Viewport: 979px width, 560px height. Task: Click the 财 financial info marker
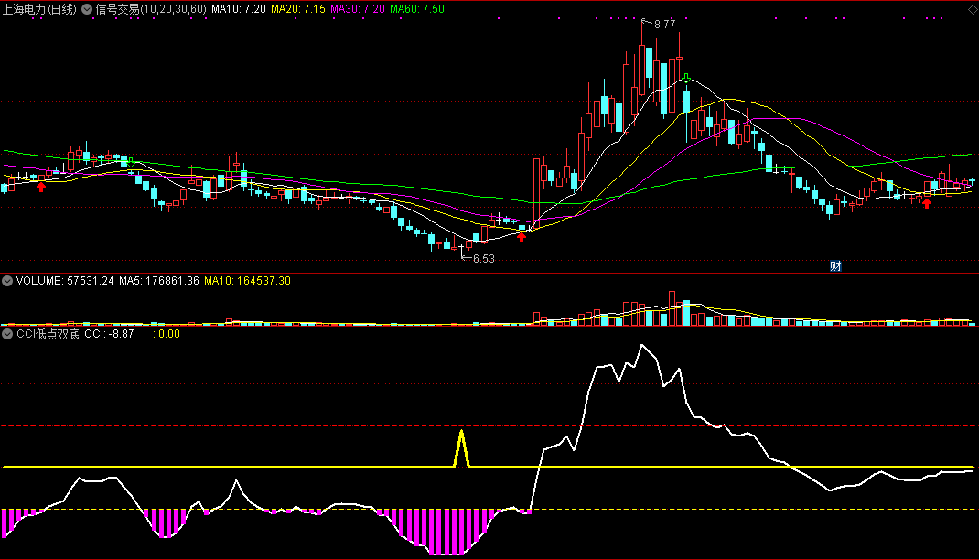(x=835, y=266)
